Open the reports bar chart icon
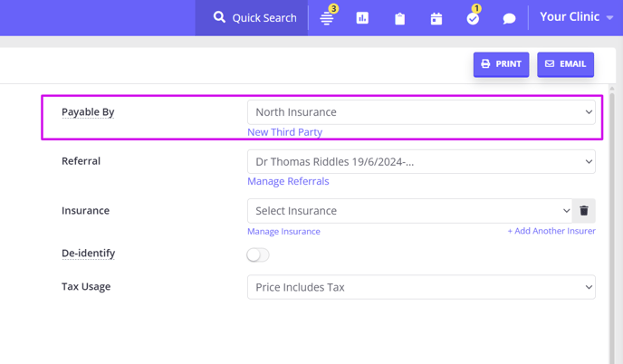The image size is (623, 364). click(362, 18)
